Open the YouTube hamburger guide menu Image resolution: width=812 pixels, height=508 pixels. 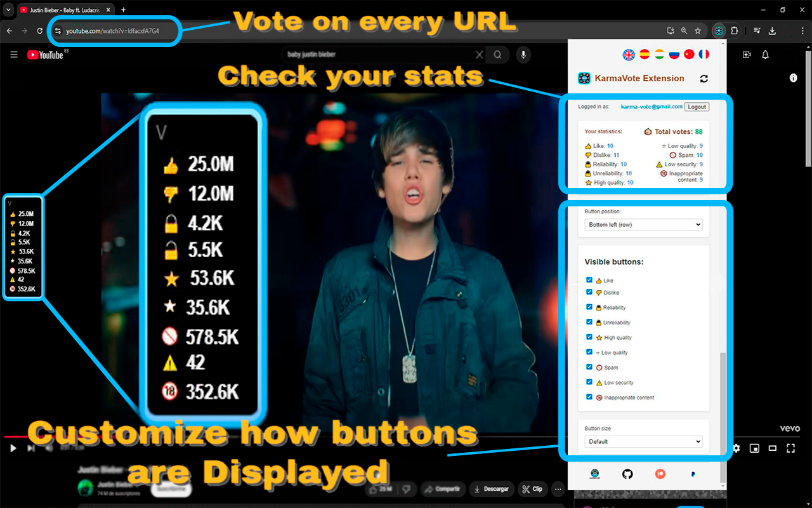[14, 55]
